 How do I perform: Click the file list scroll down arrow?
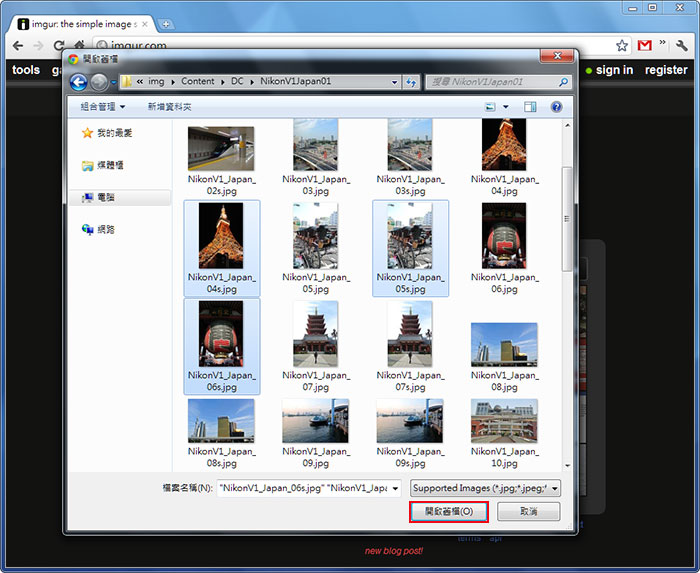tap(567, 465)
